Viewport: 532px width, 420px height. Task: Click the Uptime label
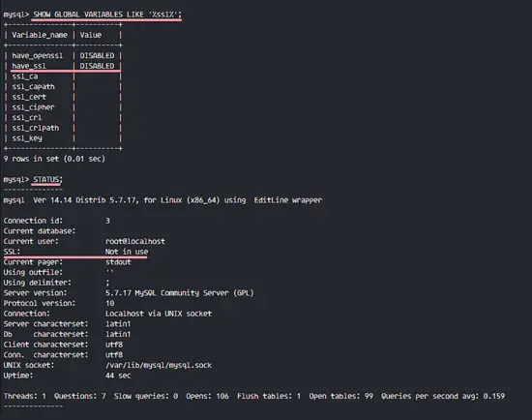(x=18, y=375)
